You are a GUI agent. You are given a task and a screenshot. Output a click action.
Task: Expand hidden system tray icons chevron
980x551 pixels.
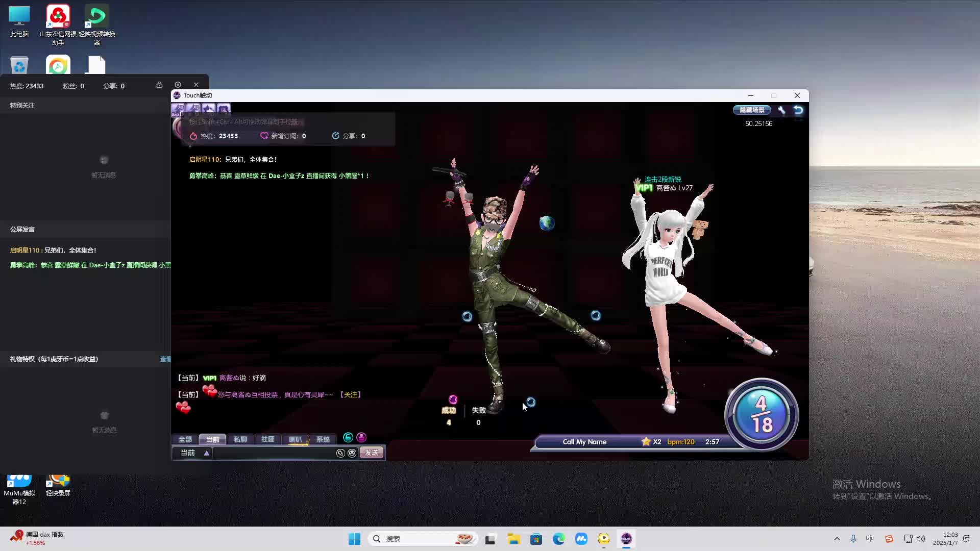point(837,539)
